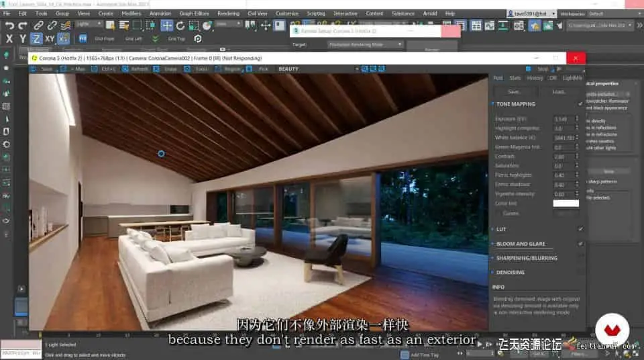
Task: Restrict transform to Z axis
Action: [x=36, y=39]
